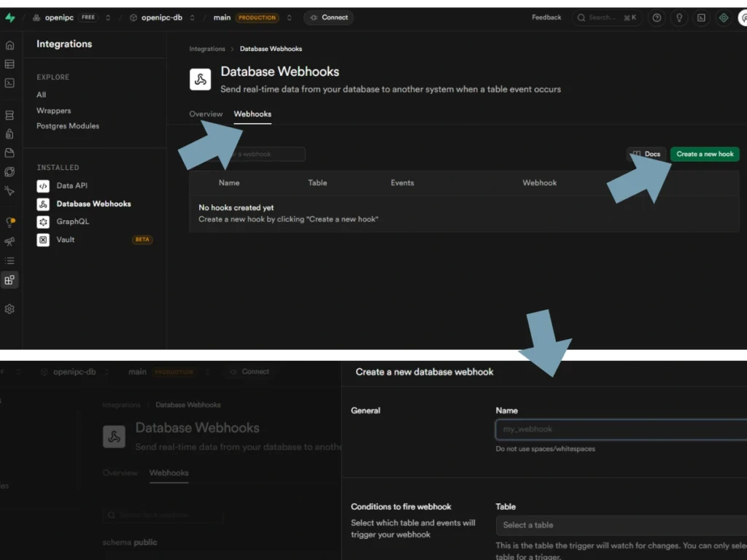
Task: Select Wrappers under Explore
Action: [54, 111]
